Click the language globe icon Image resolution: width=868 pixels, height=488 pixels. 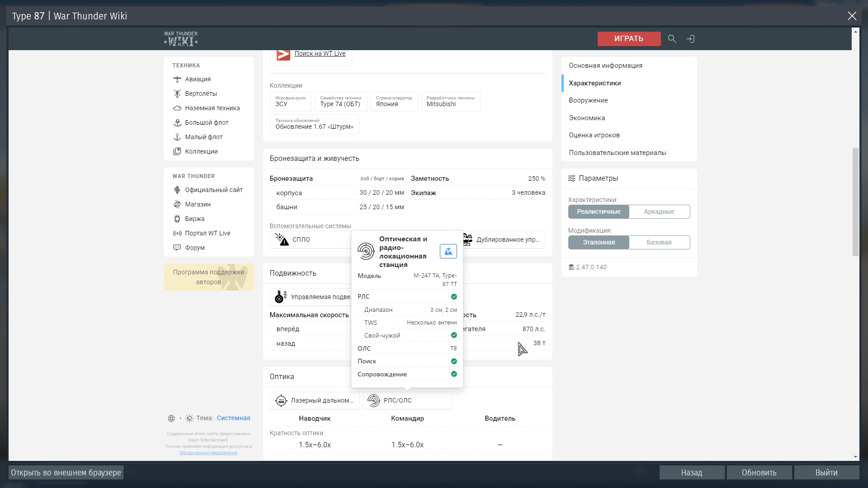coord(171,418)
